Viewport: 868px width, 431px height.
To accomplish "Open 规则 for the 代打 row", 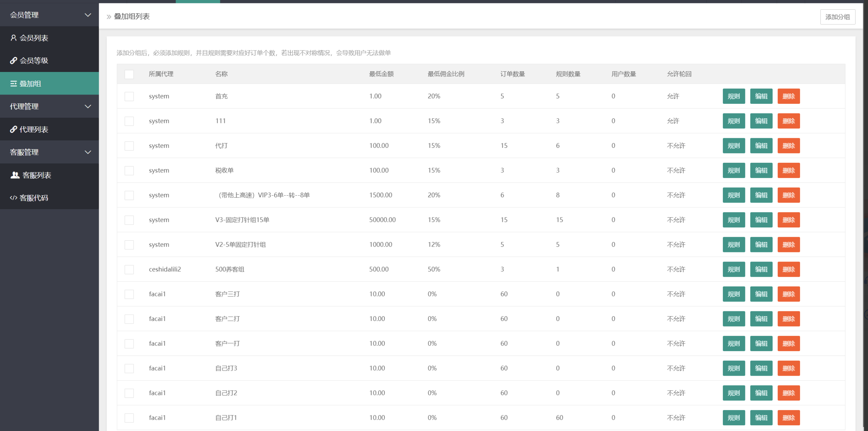I will [x=733, y=146].
